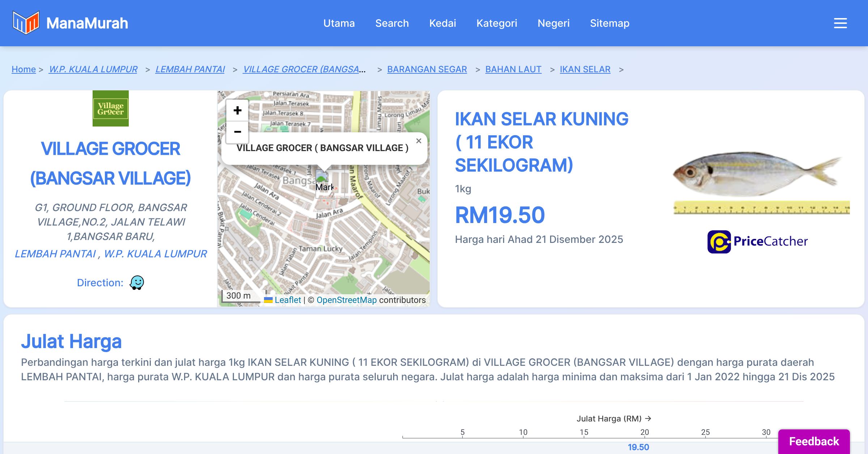Open the Search menu item
868x454 pixels.
click(392, 23)
